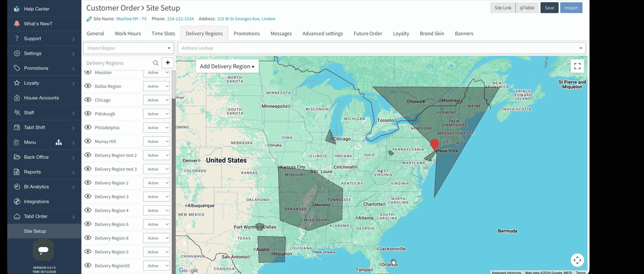Click the Site Link button

(x=503, y=8)
